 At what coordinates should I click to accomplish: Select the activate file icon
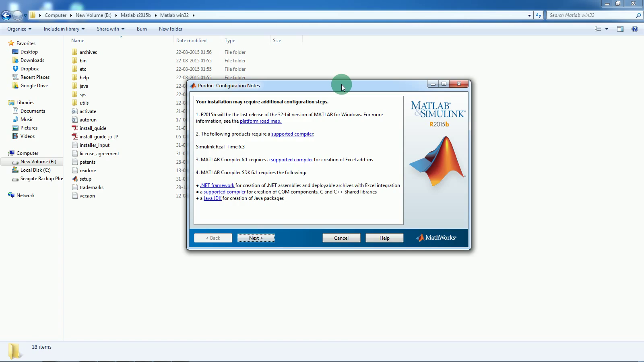(74, 111)
